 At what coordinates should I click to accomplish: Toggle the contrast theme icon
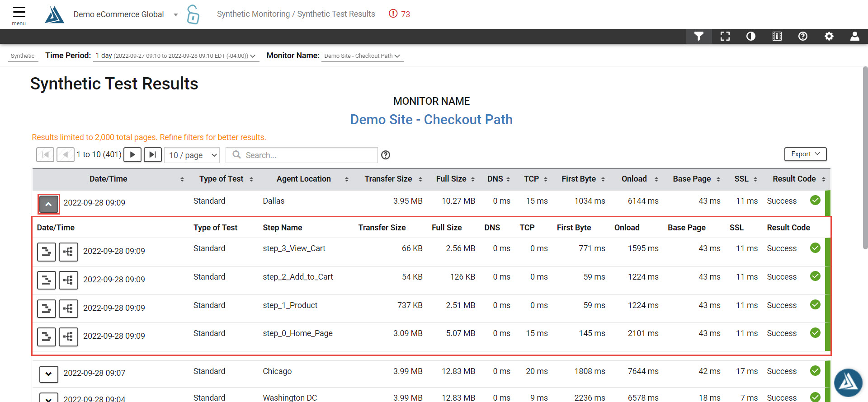[751, 36]
